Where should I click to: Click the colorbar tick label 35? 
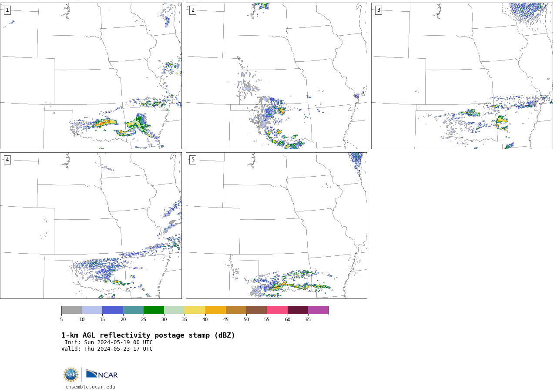tap(185, 320)
